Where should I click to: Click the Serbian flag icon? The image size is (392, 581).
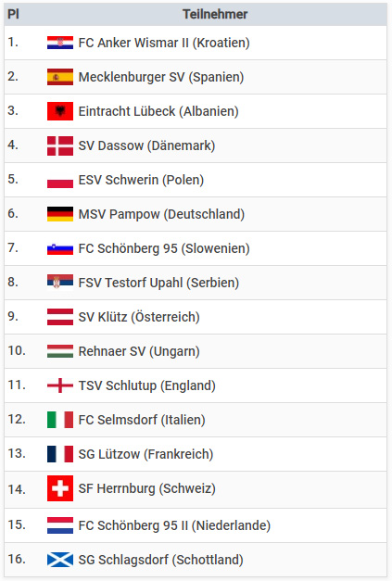coord(60,282)
